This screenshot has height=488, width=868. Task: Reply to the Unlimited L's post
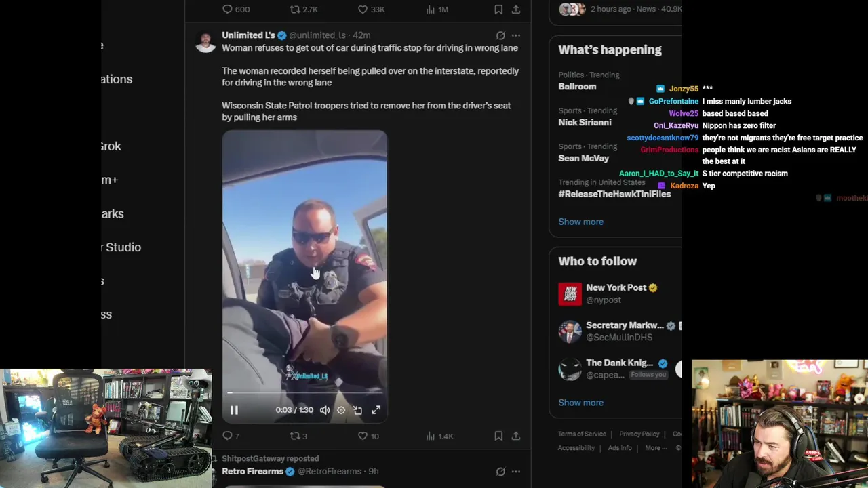[231, 436]
